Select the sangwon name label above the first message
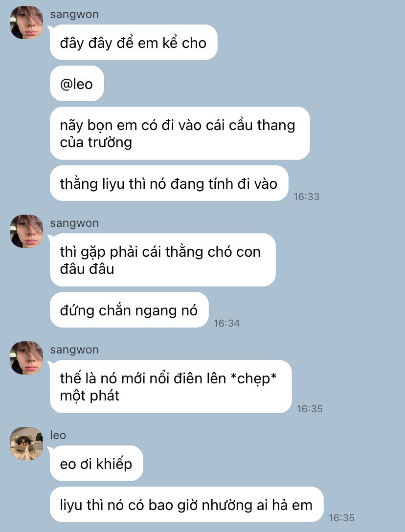This screenshot has width=405, height=532. click(74, 15)
